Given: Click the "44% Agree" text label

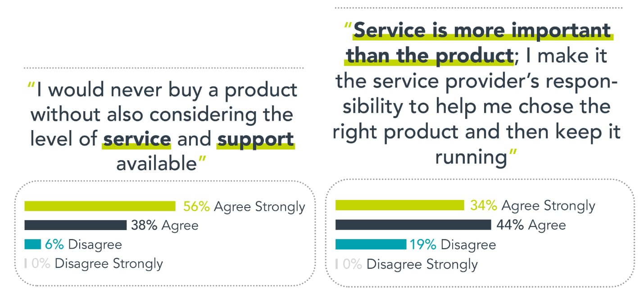Looking at the screenshot, I should pos(531,225).
